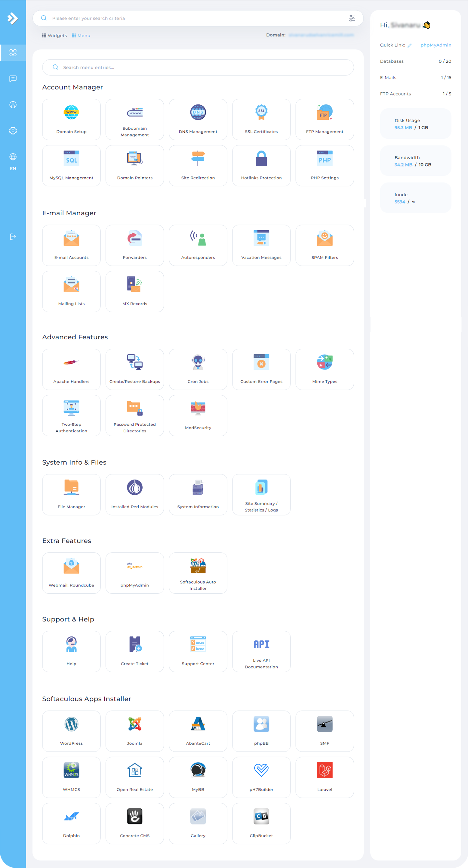The image size is (468, 868).
Task: Open Domain Setup
Action: coord(71,119)
